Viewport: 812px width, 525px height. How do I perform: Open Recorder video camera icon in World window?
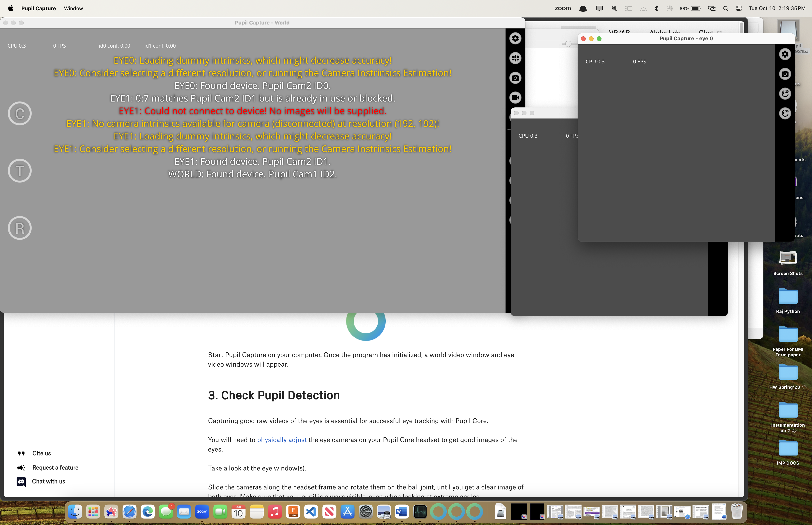coord(515,98)
